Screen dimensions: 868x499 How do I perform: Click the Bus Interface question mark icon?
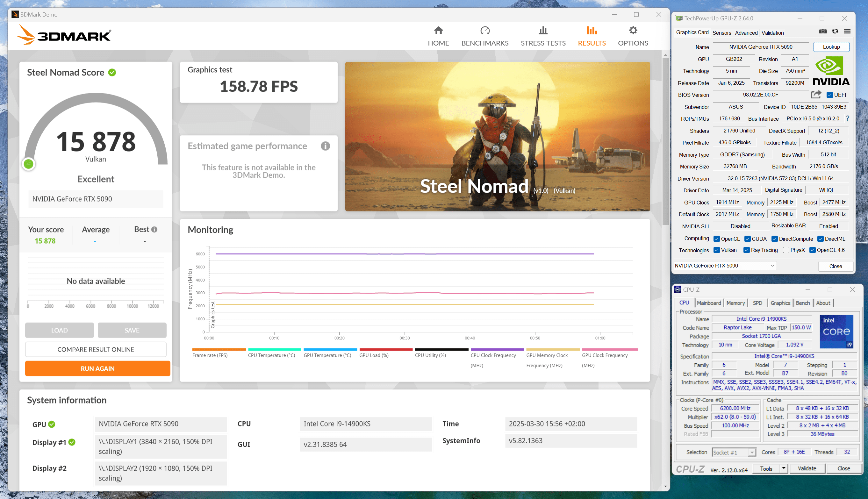(x=848, y=118)
